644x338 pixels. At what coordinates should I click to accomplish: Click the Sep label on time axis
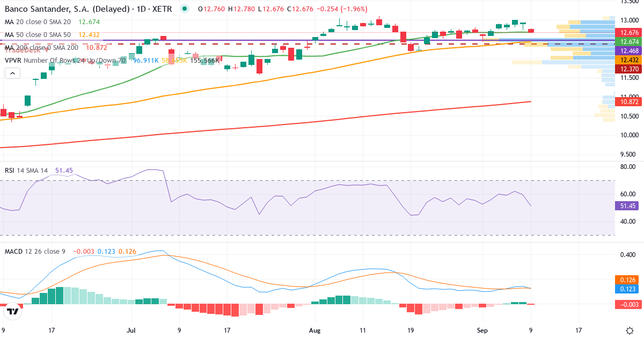[x=483, y=330]
